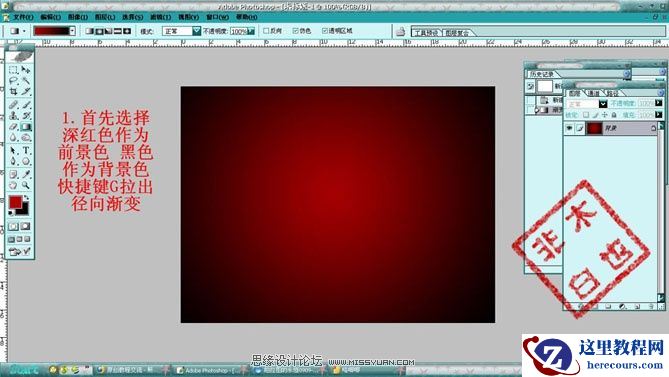Open the 窗口(W) menu
The height and width of the screenshot is (377, 669).
click(217, 17)
